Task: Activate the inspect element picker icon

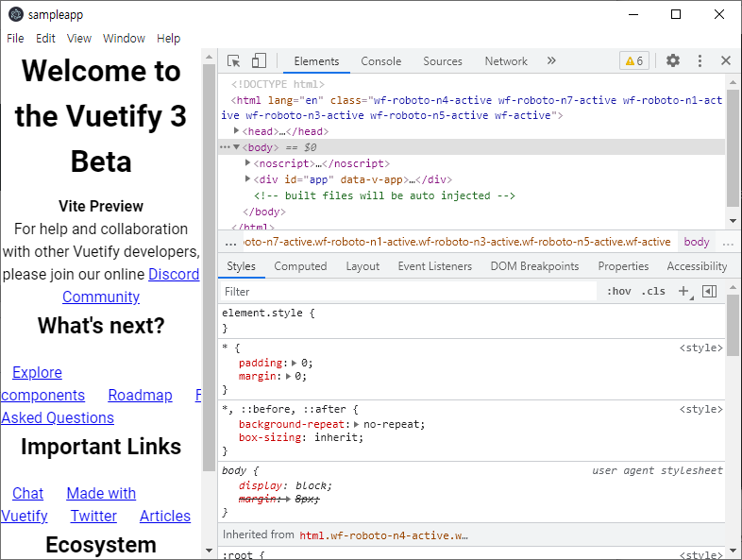Action: [234, 61]
